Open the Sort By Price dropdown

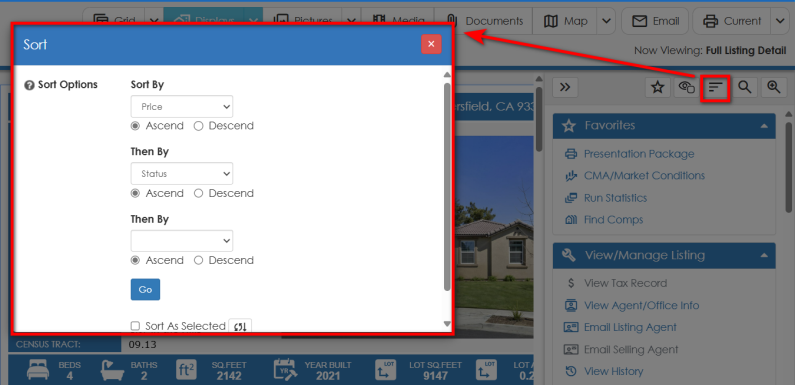(x=182, y=107)
